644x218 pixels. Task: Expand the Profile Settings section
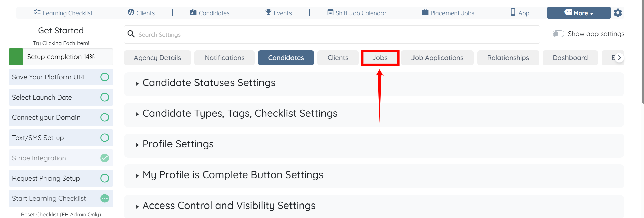coord(178,144)
